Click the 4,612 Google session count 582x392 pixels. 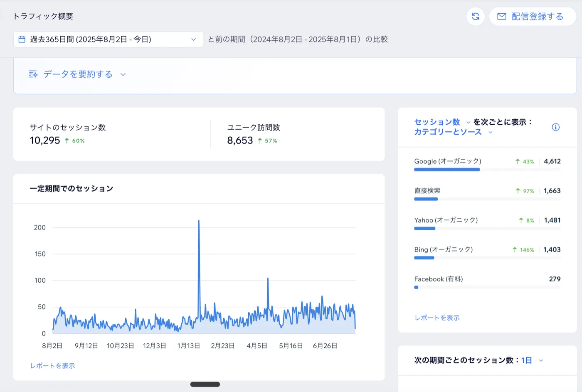tap(552, 161)
